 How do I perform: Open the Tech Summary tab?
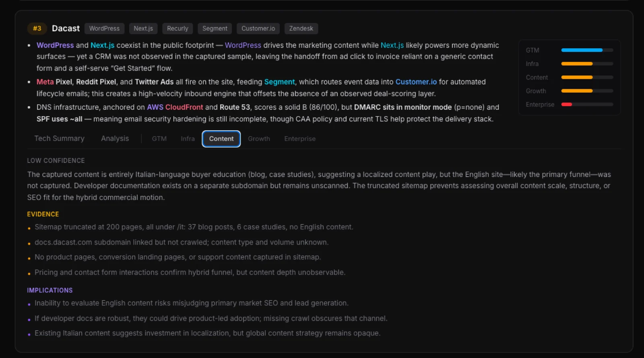(x=59, y=138)
